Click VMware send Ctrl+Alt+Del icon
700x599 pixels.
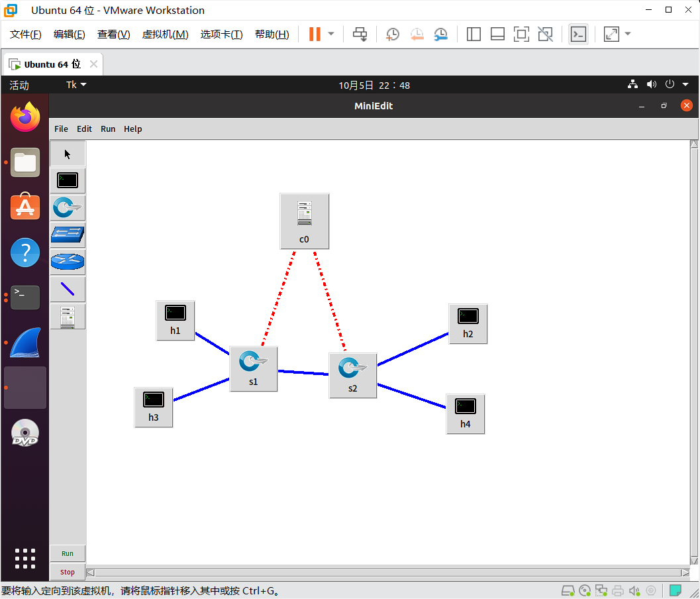[x=360, y=34]
